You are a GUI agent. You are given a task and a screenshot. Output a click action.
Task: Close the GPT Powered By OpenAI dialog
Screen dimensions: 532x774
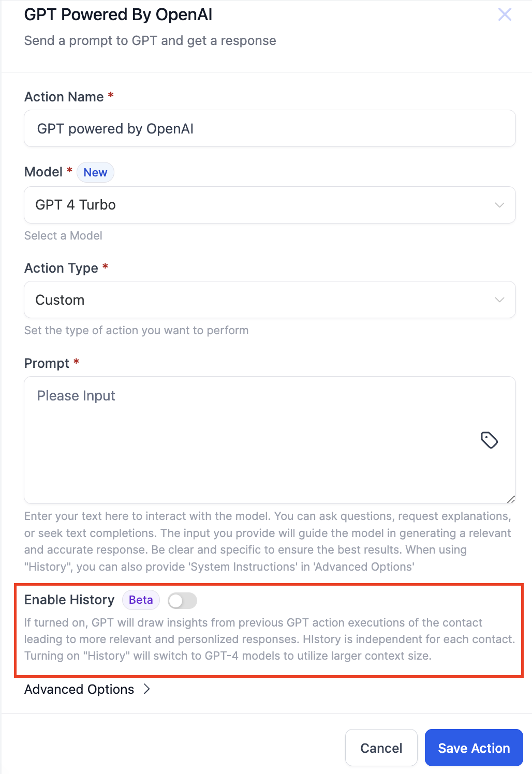coord(505,14)
